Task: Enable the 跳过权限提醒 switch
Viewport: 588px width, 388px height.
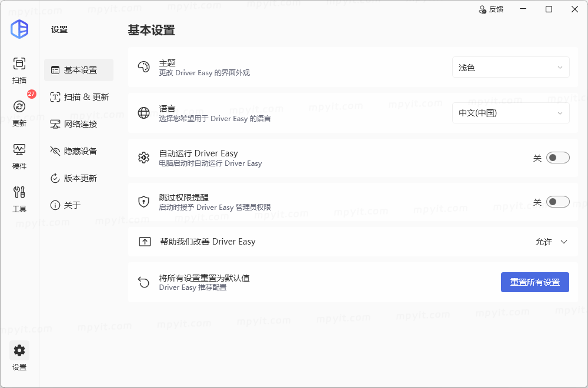Action: 557,202
